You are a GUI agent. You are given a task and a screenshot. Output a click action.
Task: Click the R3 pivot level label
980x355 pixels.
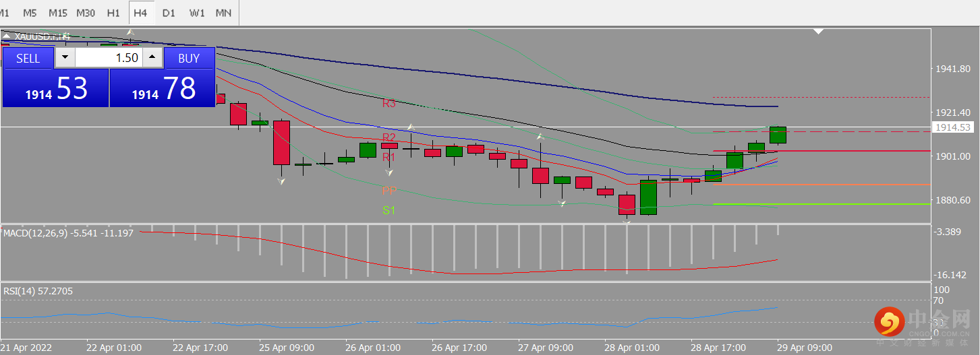pos(389,104)
